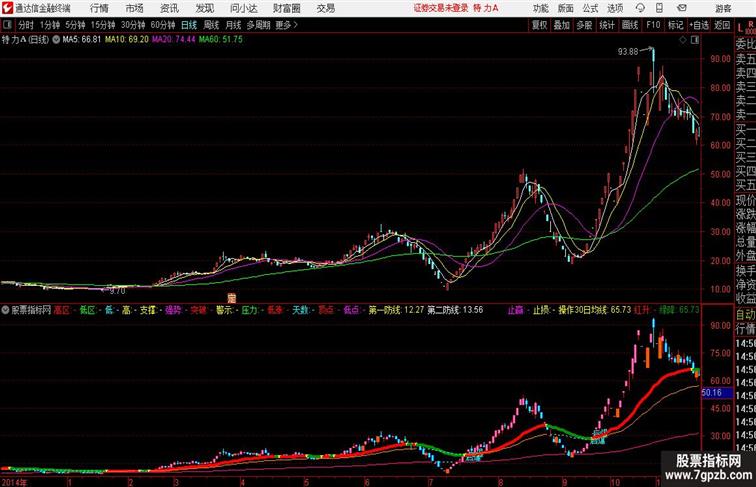This screenshot has height=487, width=756.
Task: Click the 93.88 high price label
Action: tap(628, 51)
